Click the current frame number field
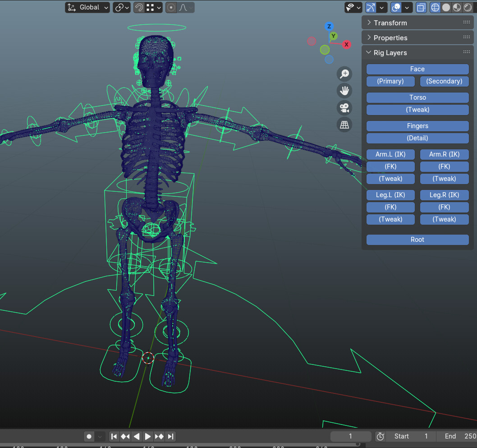The height and width of the screenshot is (448, 477). click(x=351, y=436)
